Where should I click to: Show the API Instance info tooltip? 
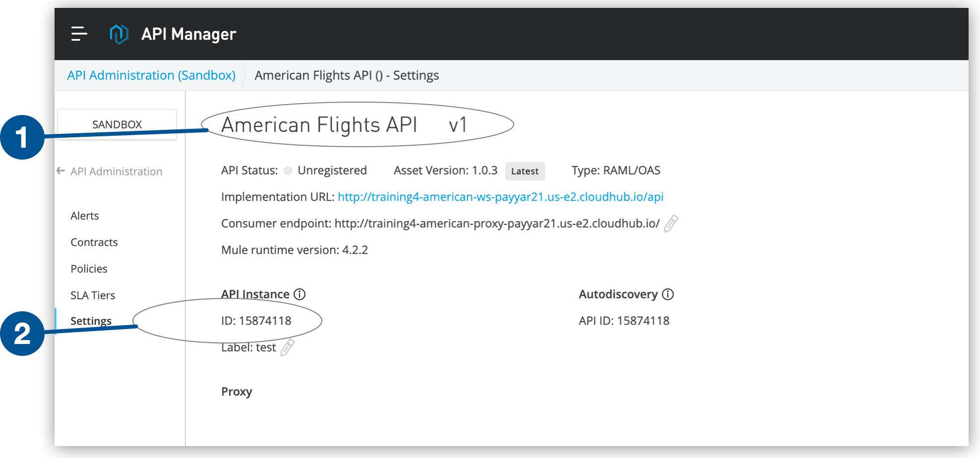pyautogui.click(x=300, y=294)
